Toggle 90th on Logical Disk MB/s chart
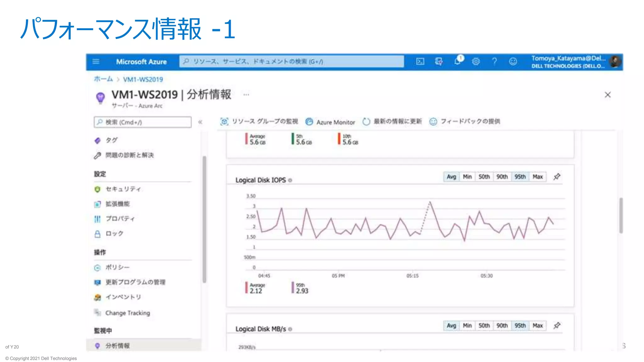Image resolution: width=644 pixels, height=362 pixels. 502,326
